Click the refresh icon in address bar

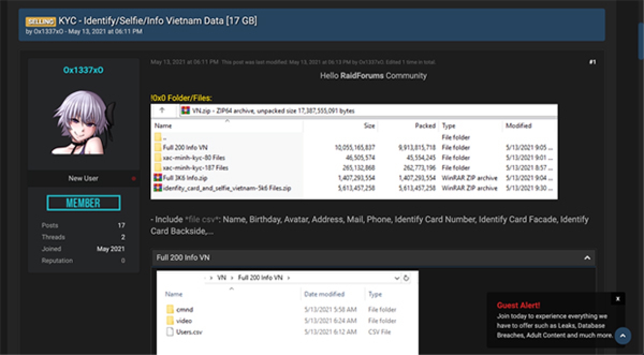pos(406,278)
